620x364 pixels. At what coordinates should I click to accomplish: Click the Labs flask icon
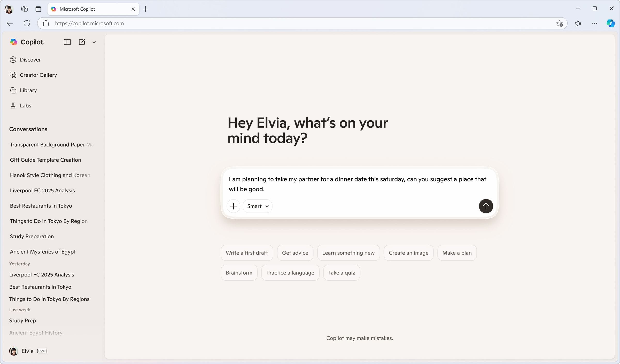click(13, 106)
